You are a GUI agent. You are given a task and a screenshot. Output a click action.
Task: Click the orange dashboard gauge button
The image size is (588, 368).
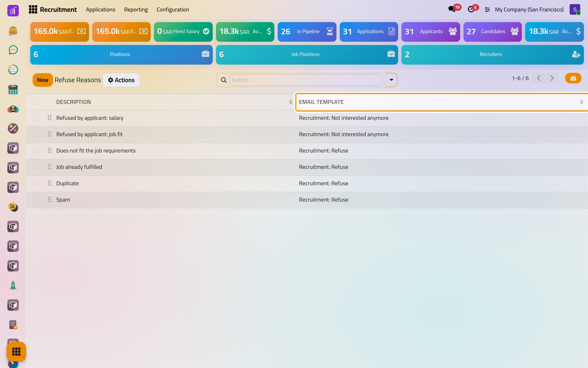click(x=573, y=78)
